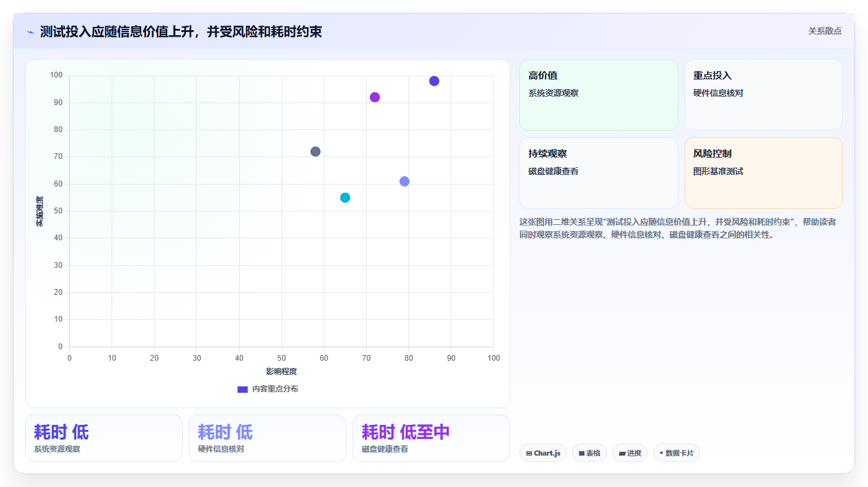Click the 数据卡片 tag chip

[676, 453]
